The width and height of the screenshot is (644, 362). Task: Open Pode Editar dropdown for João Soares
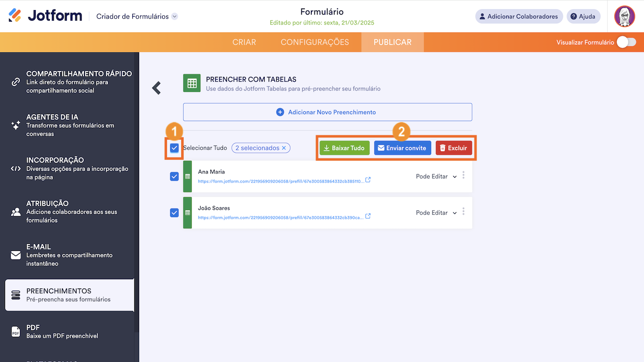tap(436, 213)
